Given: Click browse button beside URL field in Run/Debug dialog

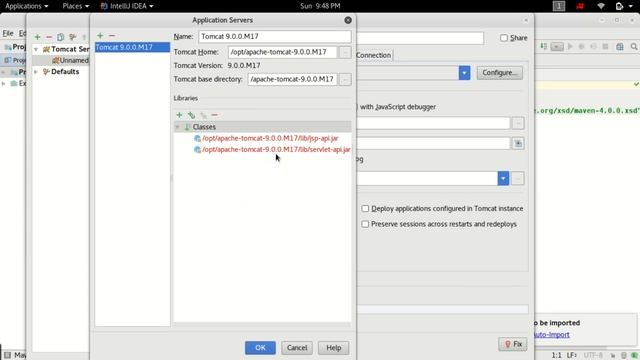Looking at the screenshot, I should 518,123.
